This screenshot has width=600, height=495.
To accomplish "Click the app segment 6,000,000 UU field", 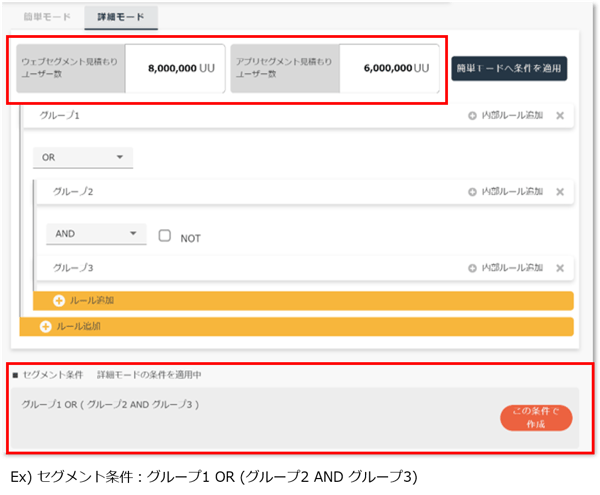I will tap(389, 69).
